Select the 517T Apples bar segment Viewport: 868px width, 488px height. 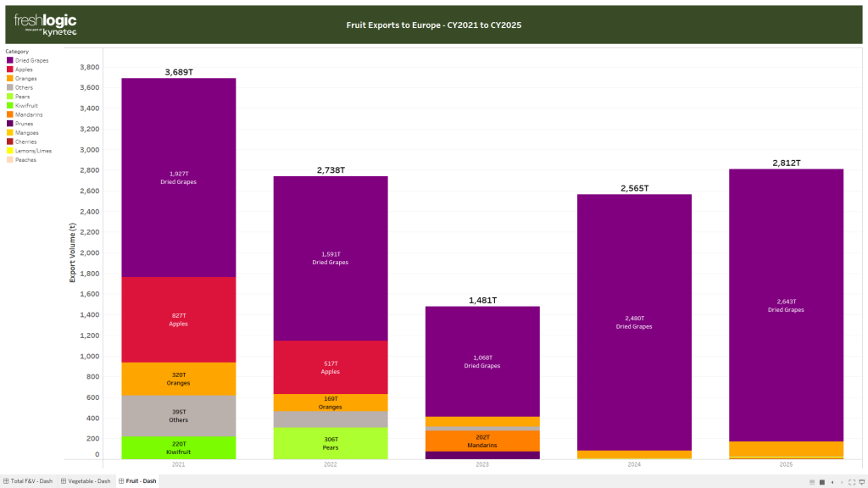pos(330,370)
